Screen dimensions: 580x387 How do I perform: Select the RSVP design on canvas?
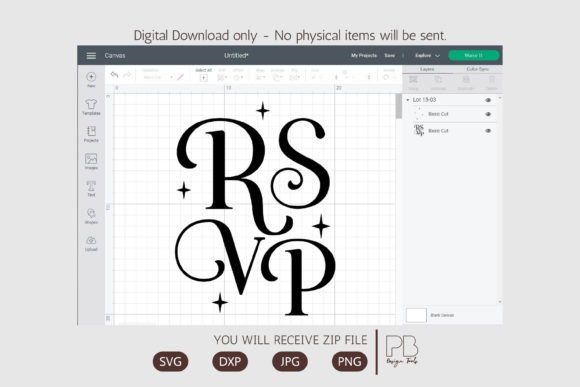[255, 209]
